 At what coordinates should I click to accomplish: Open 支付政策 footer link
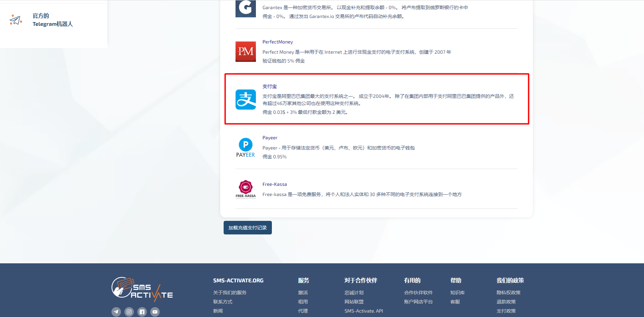tap(506, 311)
